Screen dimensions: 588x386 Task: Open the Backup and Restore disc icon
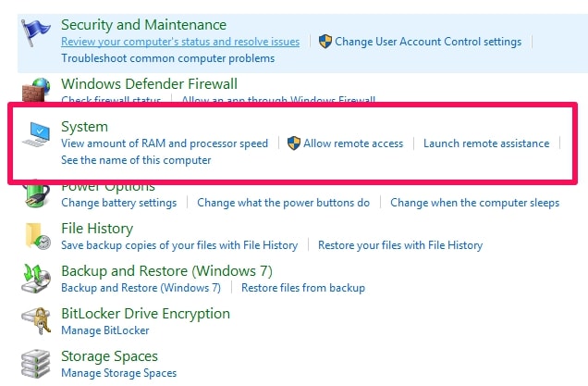[36, 279]
